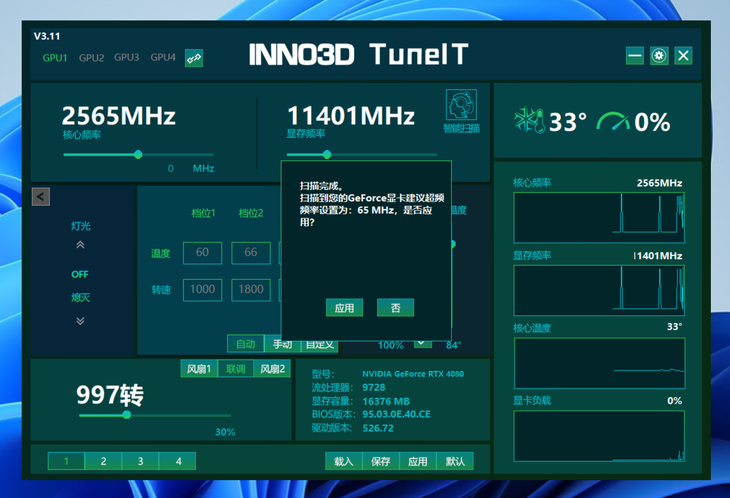Toggle 联调 fan linking
The width and height of the screenshot is (730, 498).
(236, 369)
